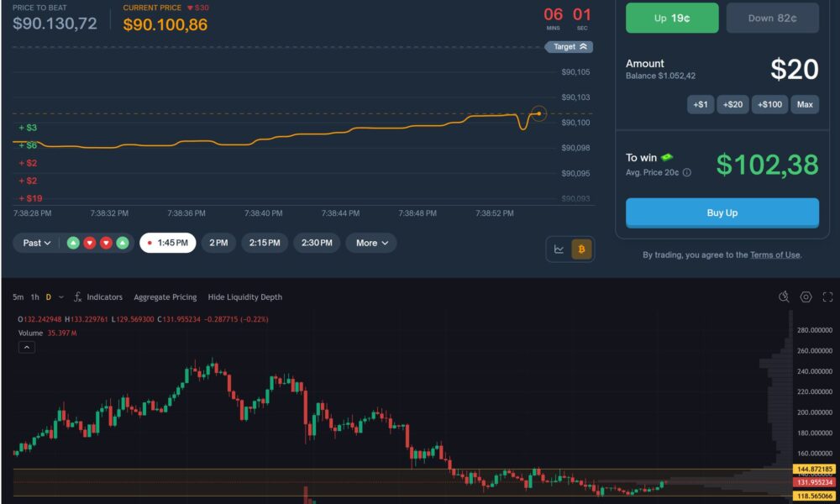The height and width of the screenshot is (504, 840).
Task: Click the red down-arrow trade result icon
Action: point(87,243)
